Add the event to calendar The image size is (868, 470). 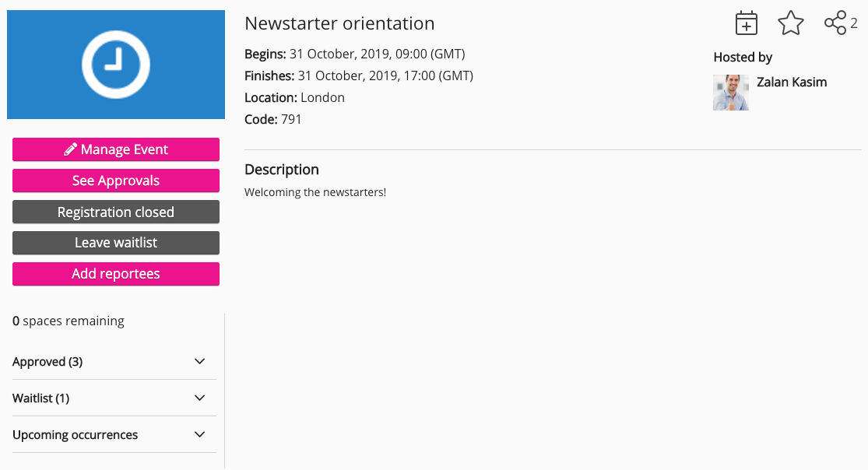(x=746, y=23)
